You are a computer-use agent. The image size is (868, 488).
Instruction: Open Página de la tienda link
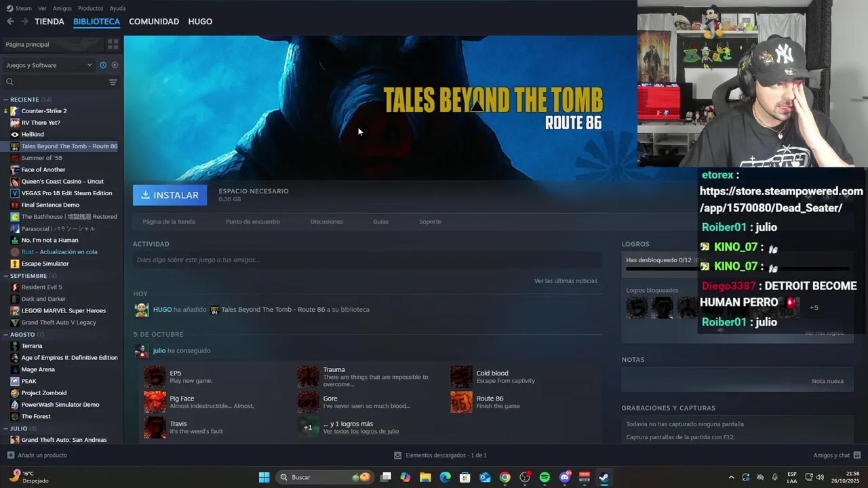(169, 222)
